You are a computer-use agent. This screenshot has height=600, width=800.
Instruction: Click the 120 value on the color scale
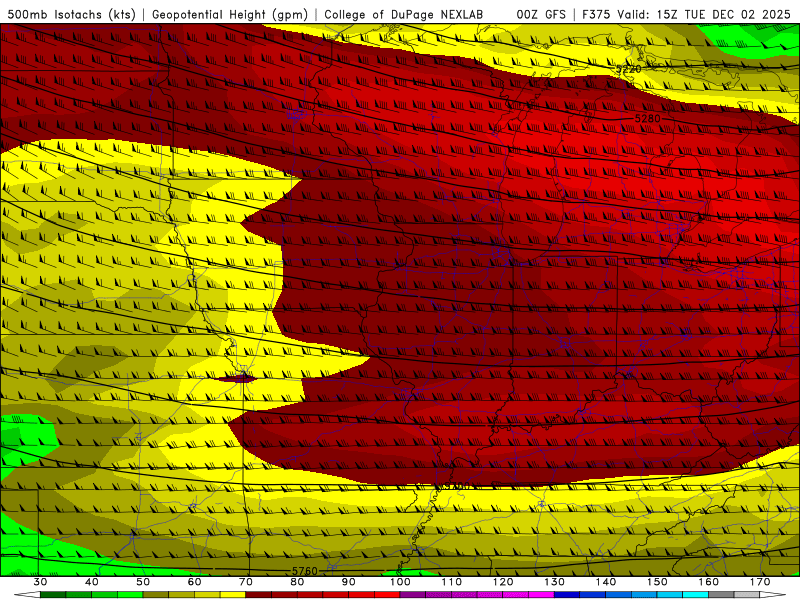(503, 582)
